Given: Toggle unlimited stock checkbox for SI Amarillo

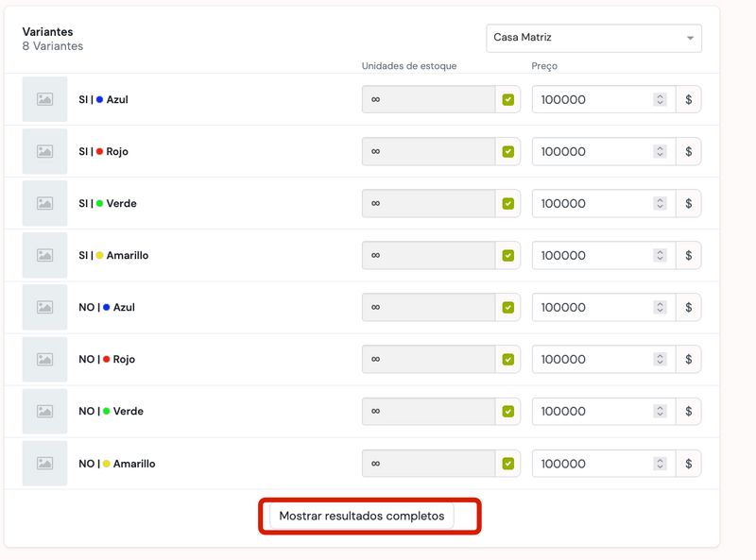Looking at the screenshot, I should pos(508,255).
